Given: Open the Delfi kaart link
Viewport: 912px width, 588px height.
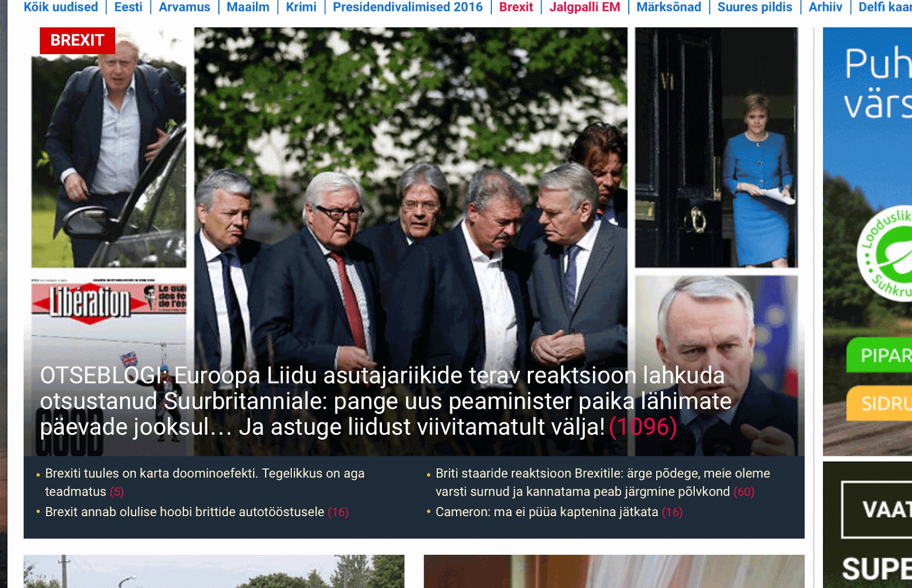Looking at the screenshot, I should tap(885, 7).
